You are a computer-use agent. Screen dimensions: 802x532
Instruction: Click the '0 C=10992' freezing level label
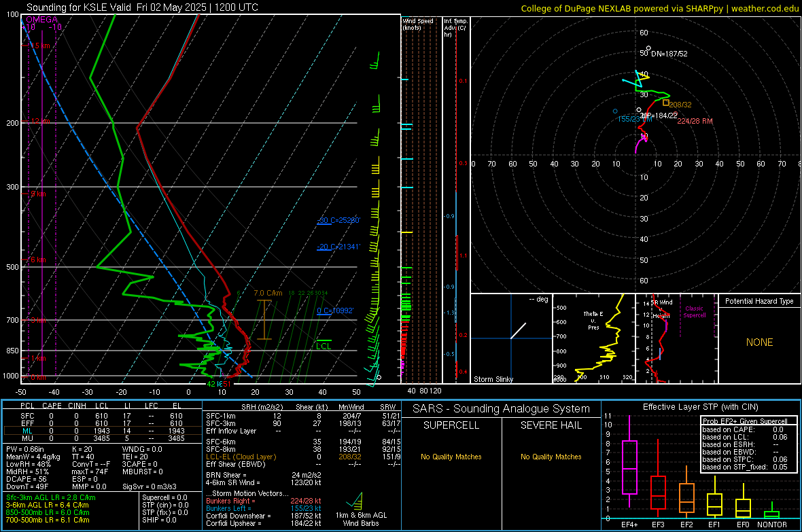pos(335,311)
